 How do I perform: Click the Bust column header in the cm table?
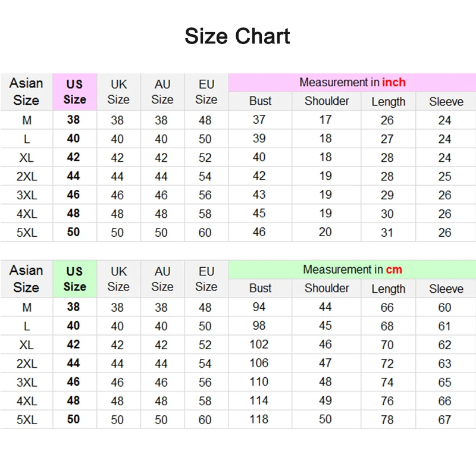pos(260,289)
